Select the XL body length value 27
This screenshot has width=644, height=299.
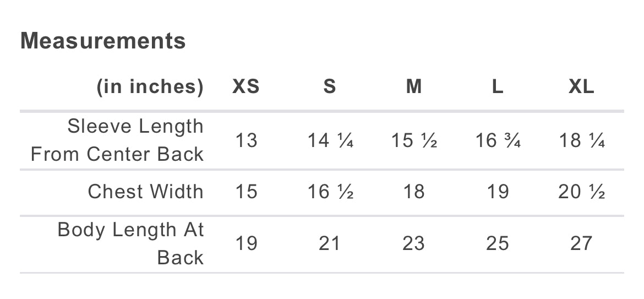click(x=581, y=243)
